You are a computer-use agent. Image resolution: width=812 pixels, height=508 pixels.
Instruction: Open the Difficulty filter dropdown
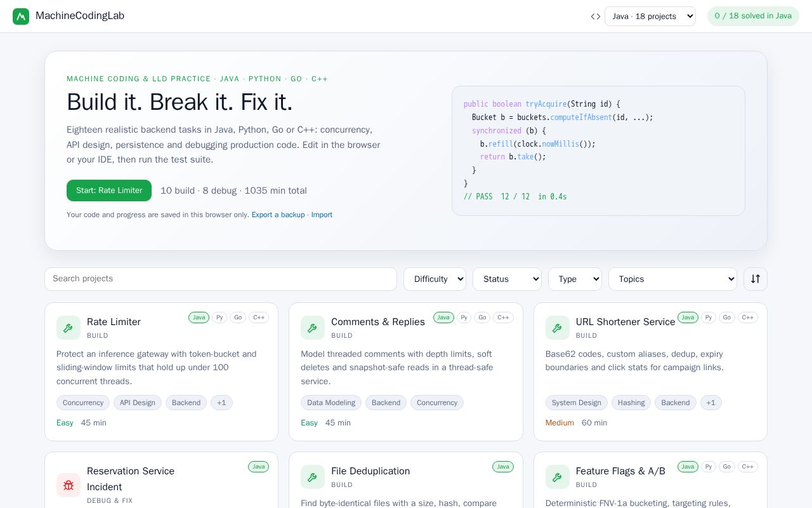[435, 279]
